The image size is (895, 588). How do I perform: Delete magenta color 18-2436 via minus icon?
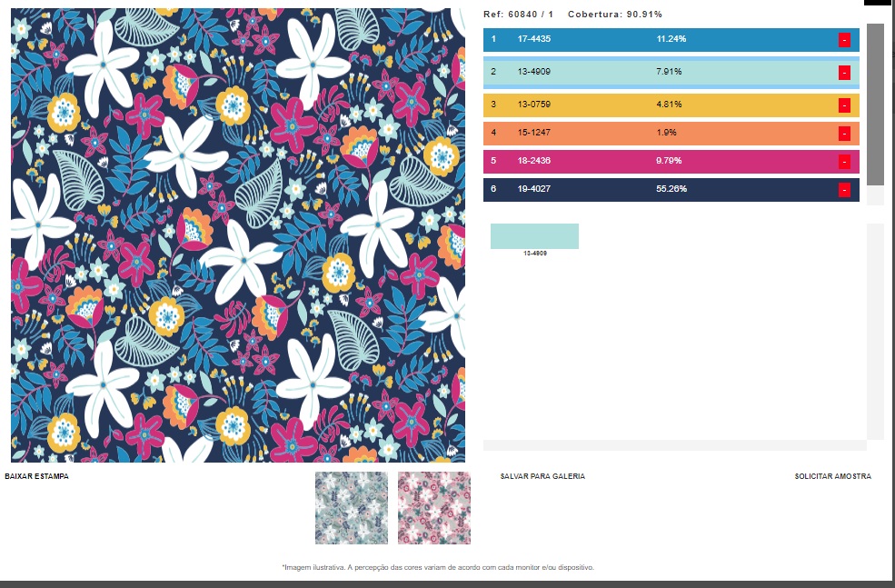click(x=844, y=162)
